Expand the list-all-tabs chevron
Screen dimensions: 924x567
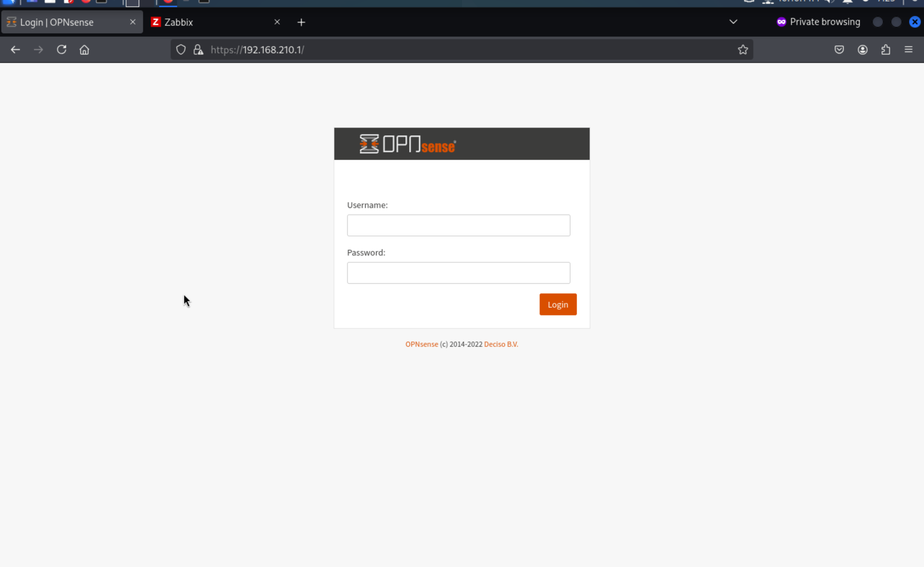click(733, 22)
